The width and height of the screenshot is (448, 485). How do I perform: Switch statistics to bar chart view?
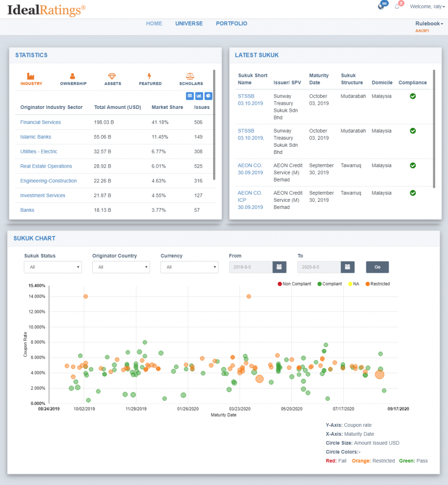click(x=199, y=96)
